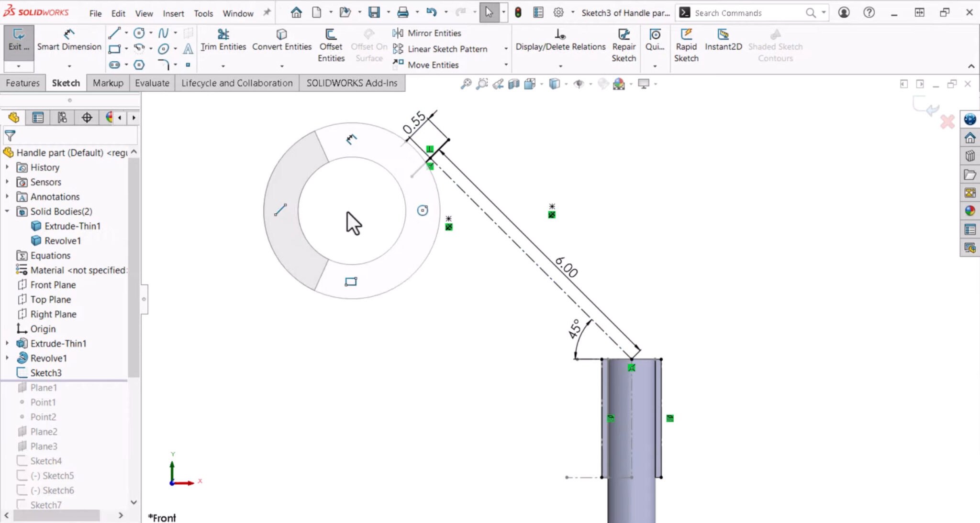Expand the Solid Bodies(2) tree node
The height and width of the screenshot is (523, 980).
[x=7, y=211]
